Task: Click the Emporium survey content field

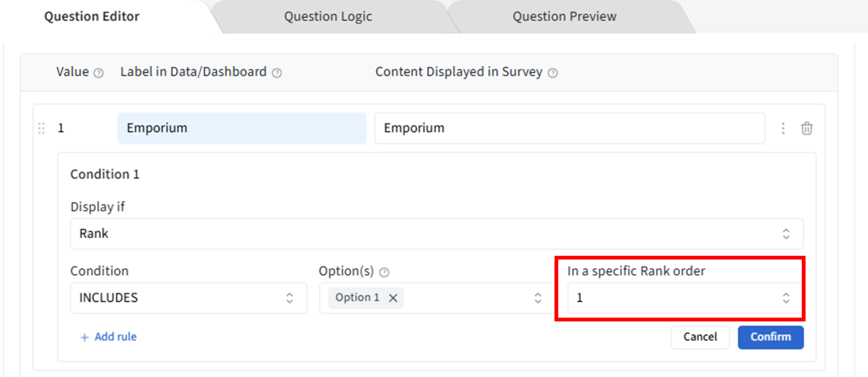Action: [569, 128]
